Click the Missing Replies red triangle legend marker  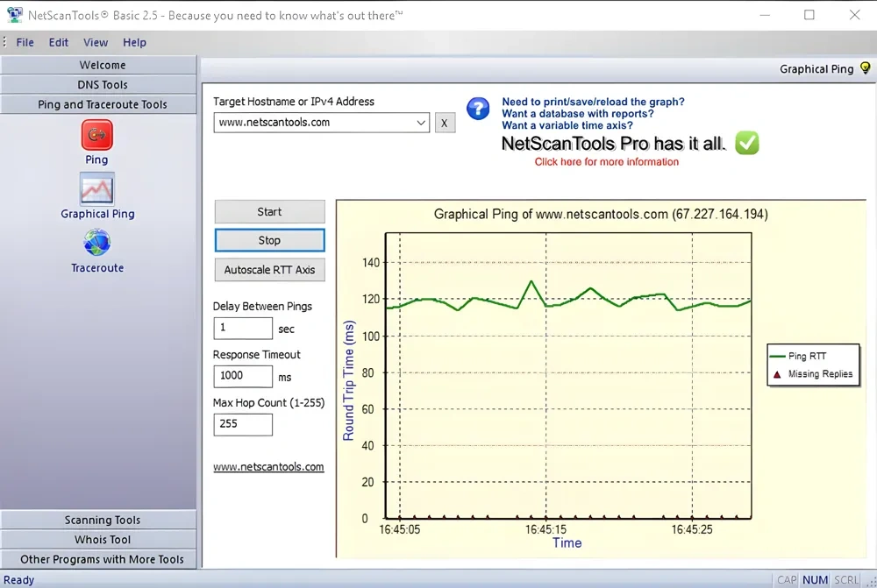(x=777, y=374)
